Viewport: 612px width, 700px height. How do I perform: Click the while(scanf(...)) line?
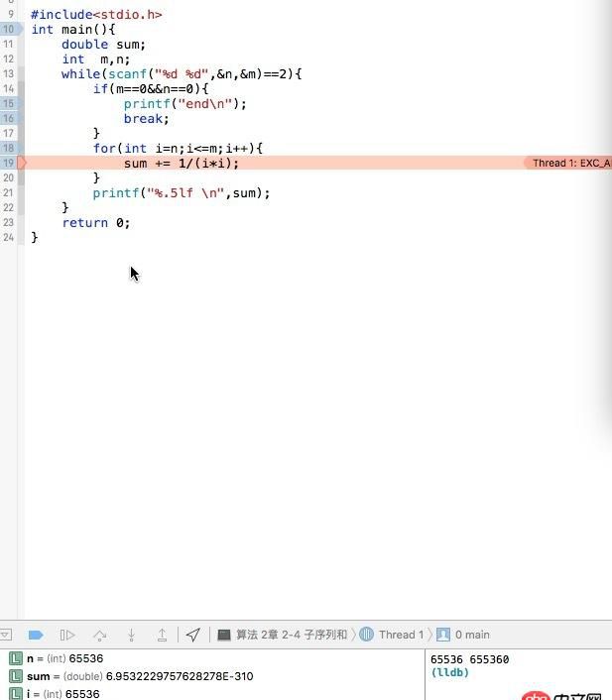(182, 74)
